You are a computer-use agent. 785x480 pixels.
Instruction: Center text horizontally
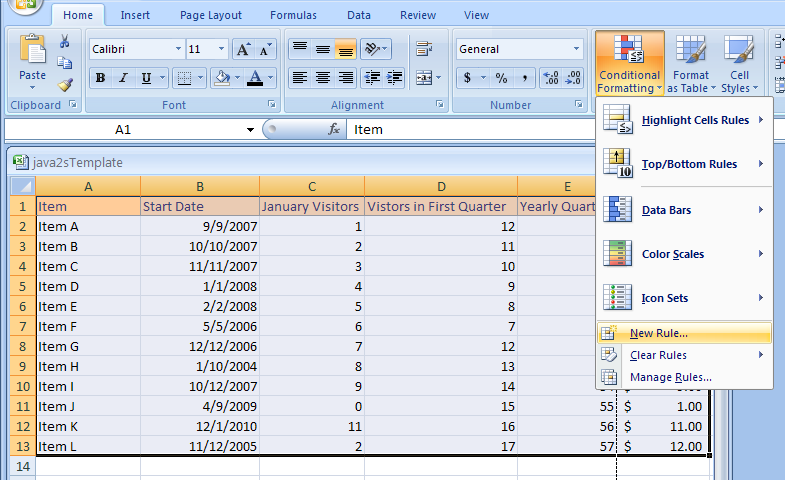point(323,78)
